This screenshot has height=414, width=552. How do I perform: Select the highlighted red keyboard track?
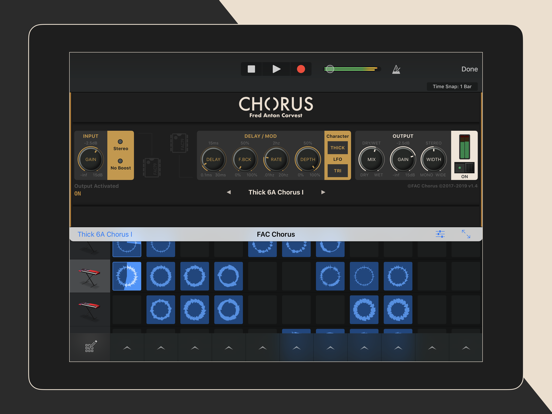coord(90,276)
